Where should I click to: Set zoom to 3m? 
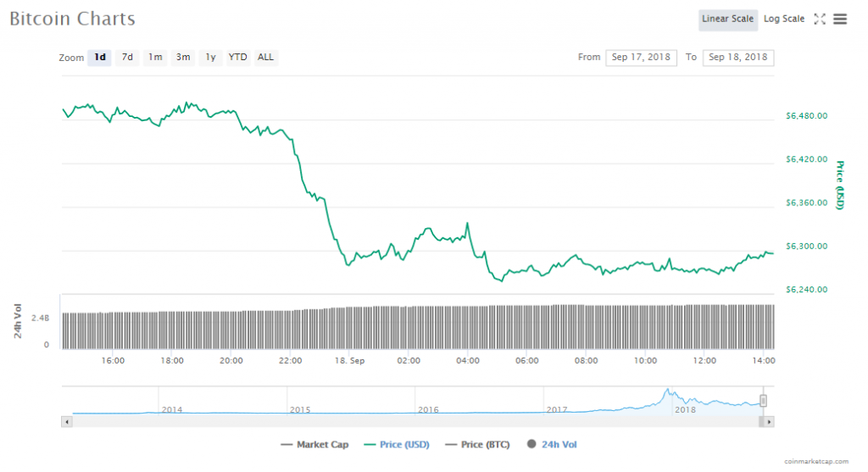click(x=183, y=57)
